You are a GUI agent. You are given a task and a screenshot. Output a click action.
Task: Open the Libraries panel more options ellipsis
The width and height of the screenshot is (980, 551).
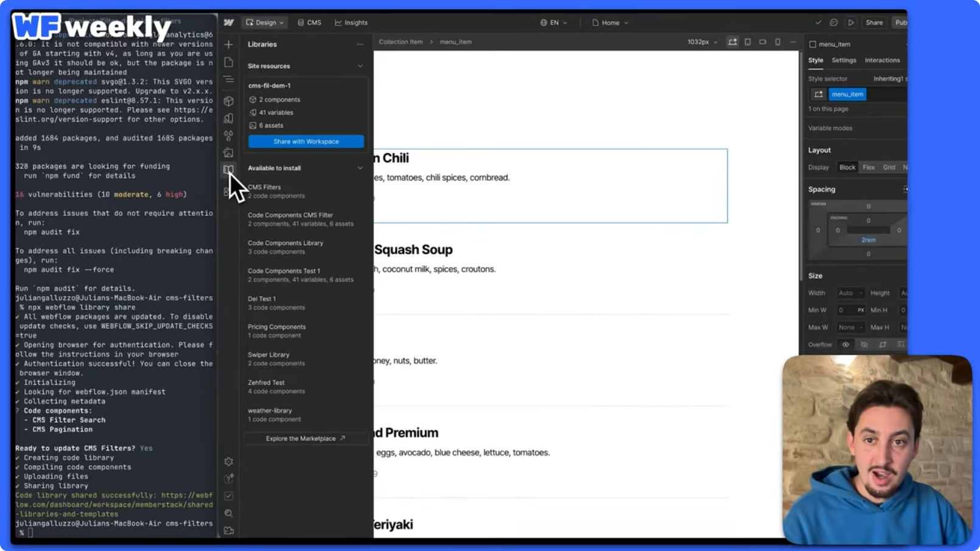click(x=360, y=44)
